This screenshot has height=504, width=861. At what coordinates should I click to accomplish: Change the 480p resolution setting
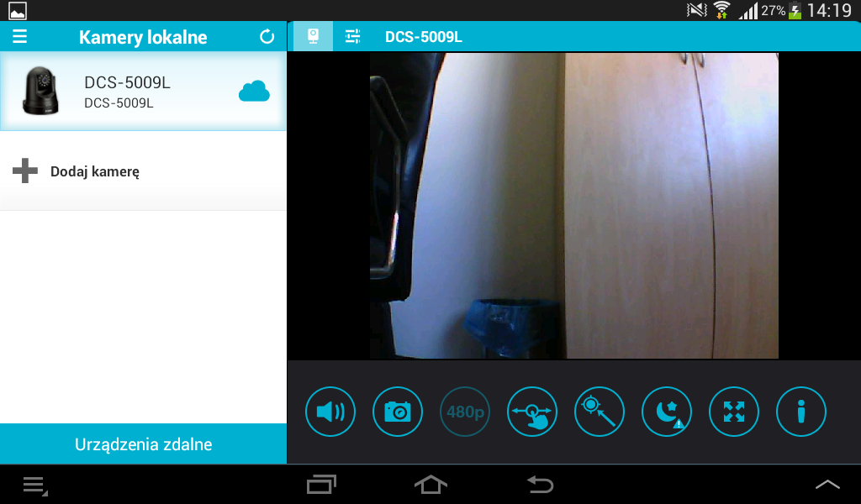[x=465, y=412]
